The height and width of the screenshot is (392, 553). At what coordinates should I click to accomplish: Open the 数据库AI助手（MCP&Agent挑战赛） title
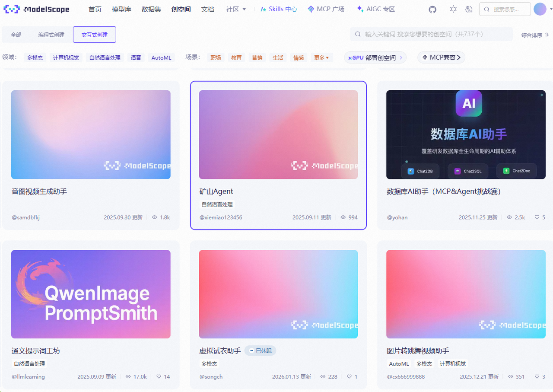pyautogui.click(x=444, y=191)
